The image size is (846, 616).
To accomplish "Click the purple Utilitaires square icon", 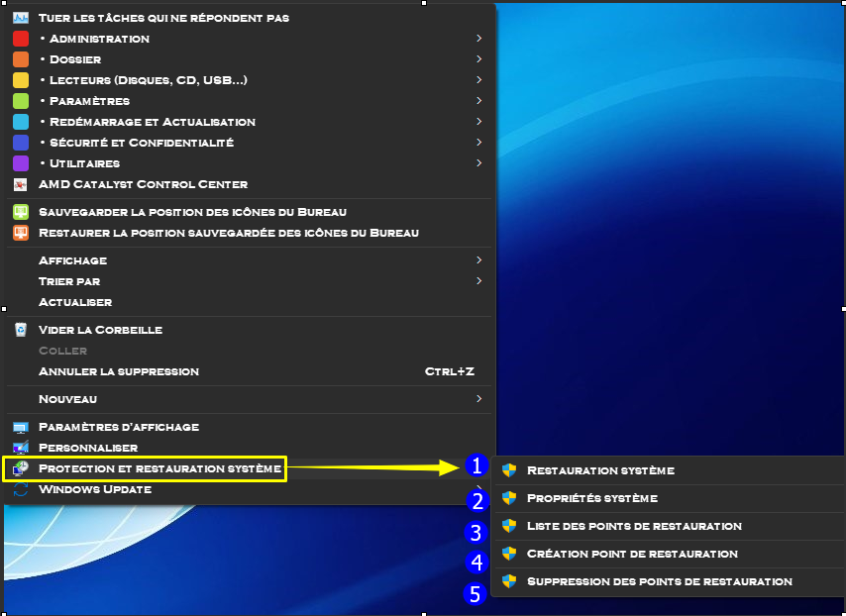I will [21, 163].
